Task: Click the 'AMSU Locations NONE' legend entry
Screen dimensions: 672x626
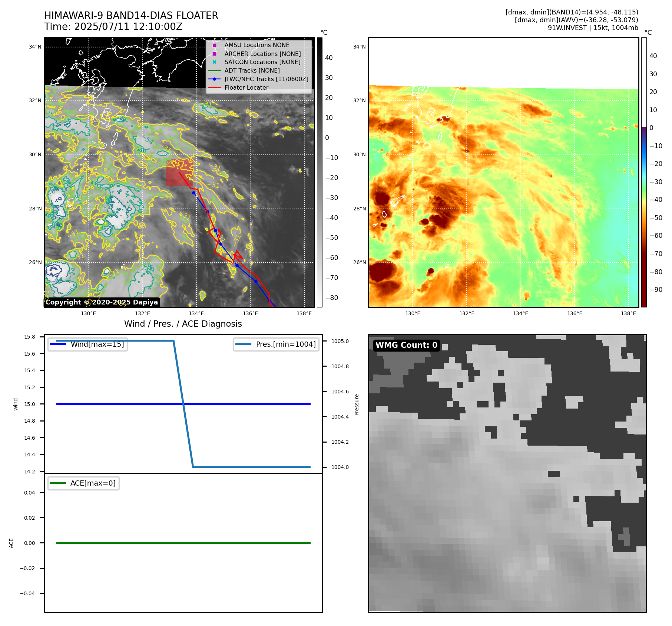Action: (x=257, y=45)
